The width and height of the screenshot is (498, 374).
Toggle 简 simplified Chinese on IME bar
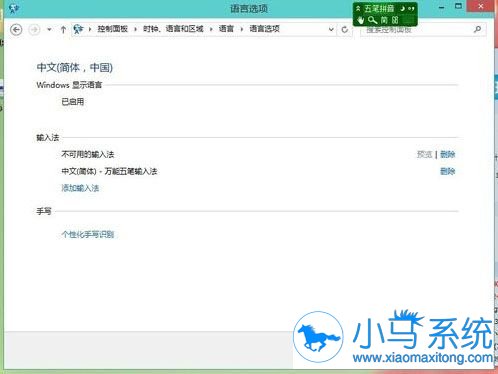pos(384,20)
